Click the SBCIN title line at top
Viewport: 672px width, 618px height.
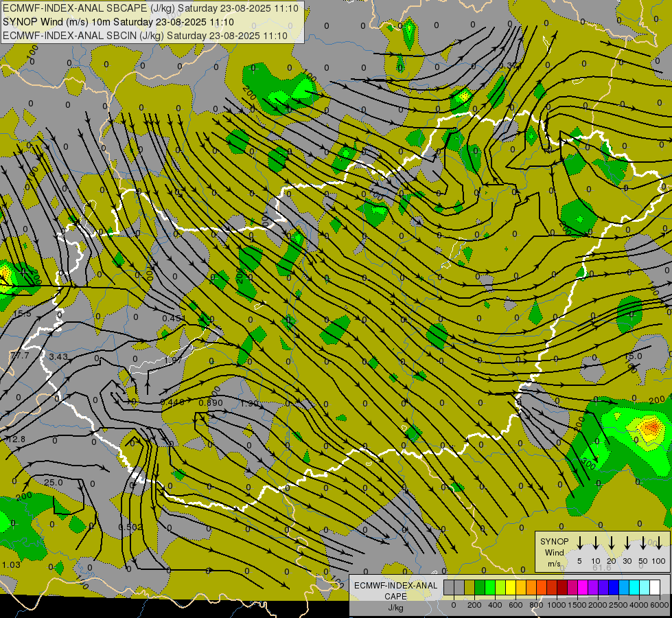point(145,36)
